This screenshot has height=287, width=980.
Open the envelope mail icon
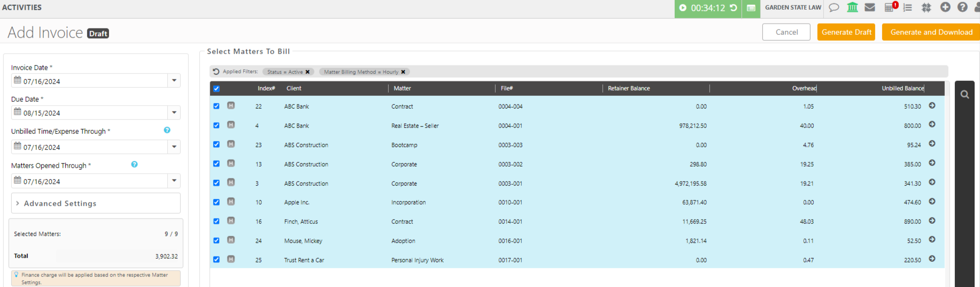[870, 7]
